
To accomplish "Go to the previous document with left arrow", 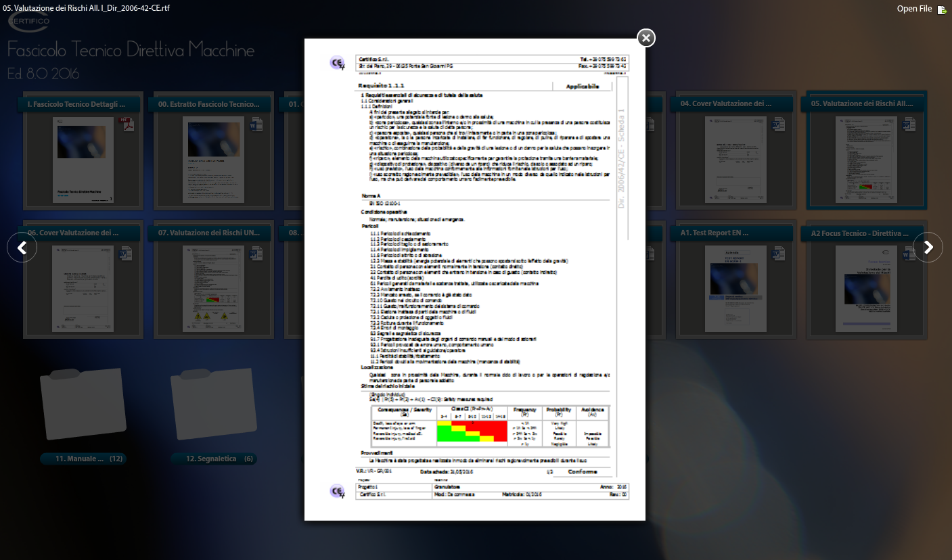I will tap(22, 248).
